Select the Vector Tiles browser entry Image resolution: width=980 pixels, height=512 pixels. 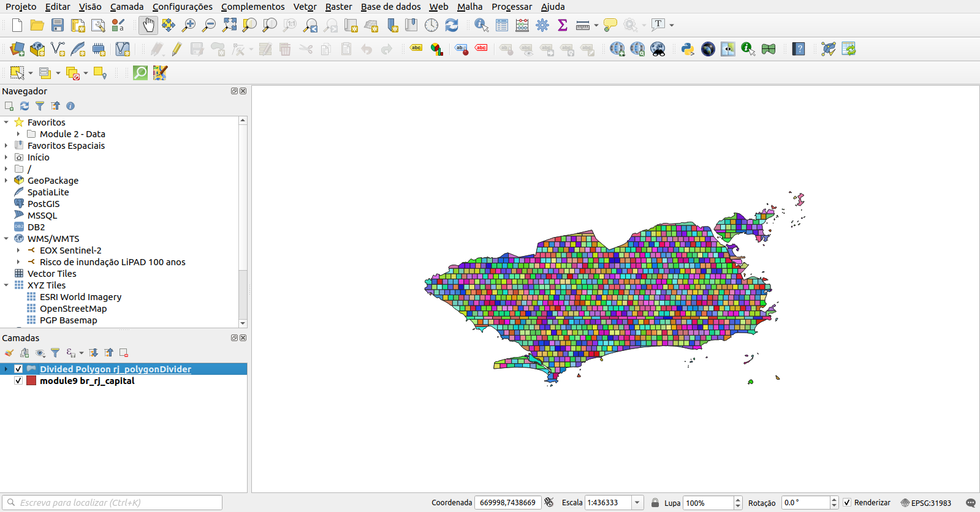click(x=51, y=274)
